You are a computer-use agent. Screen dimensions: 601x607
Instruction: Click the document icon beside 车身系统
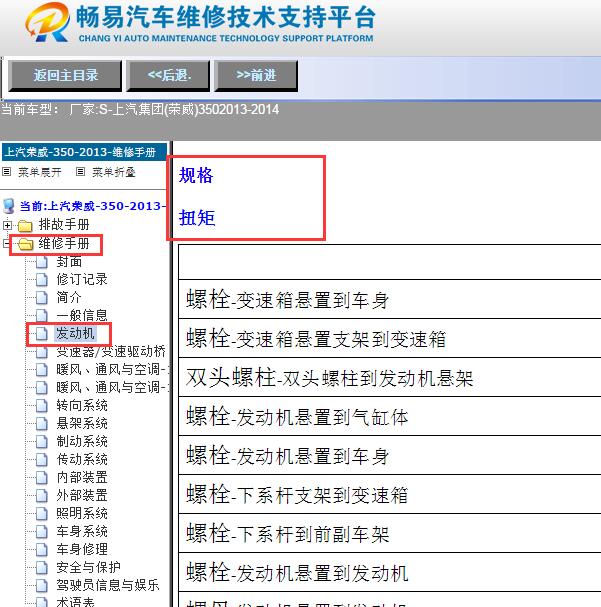coord(41,532)
